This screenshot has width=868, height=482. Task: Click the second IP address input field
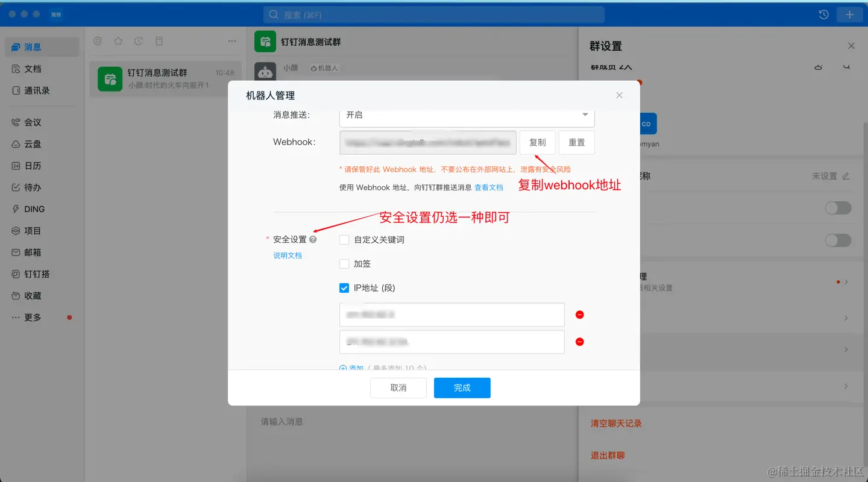452,342
